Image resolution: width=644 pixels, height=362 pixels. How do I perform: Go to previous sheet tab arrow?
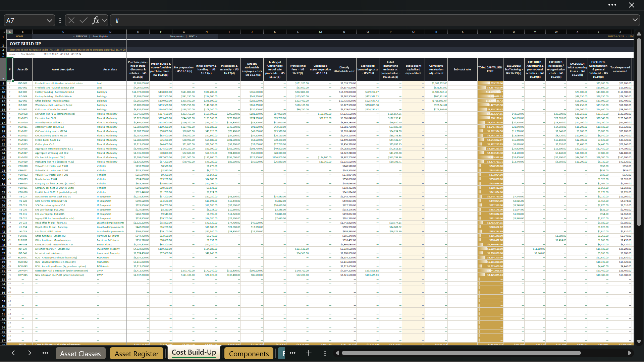(13, 353)
